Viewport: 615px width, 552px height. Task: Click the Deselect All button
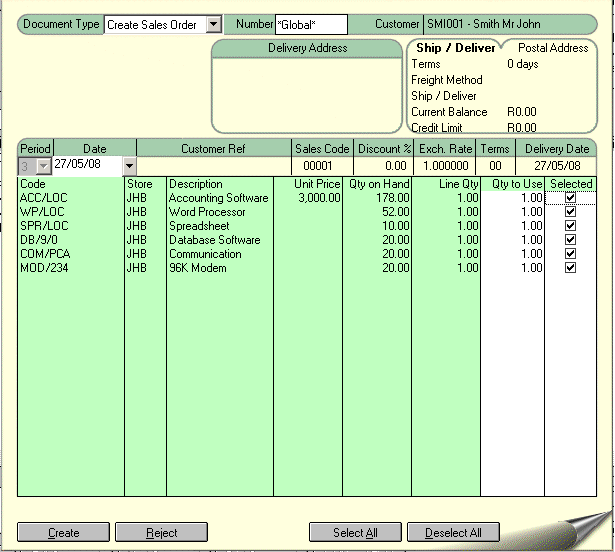pos(453,532)
